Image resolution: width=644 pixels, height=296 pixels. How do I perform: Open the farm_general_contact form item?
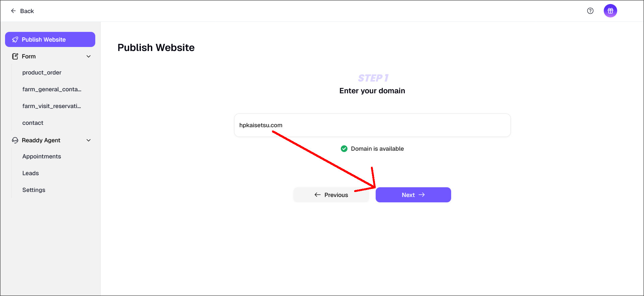tap(52, 89)
